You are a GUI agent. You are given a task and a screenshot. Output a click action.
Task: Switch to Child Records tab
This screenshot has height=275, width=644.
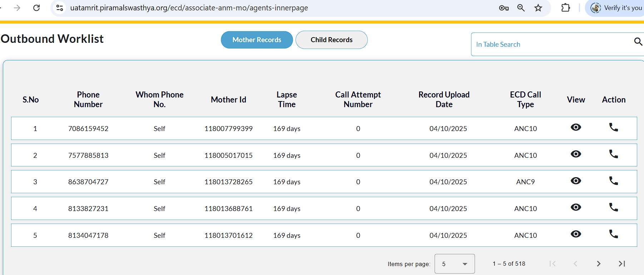[331, 40]
